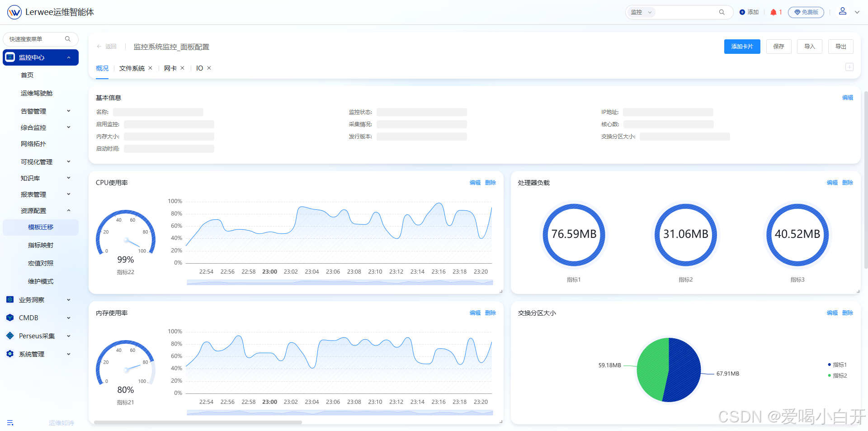Open the user profile icon
Viewport: 868px width, 431px height.
(843, 11)
